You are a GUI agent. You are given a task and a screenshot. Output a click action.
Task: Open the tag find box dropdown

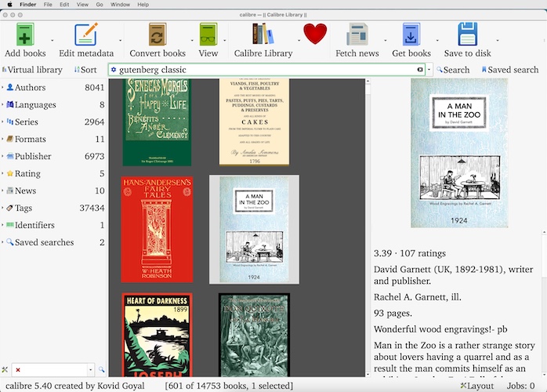click(x=90, y=370)
